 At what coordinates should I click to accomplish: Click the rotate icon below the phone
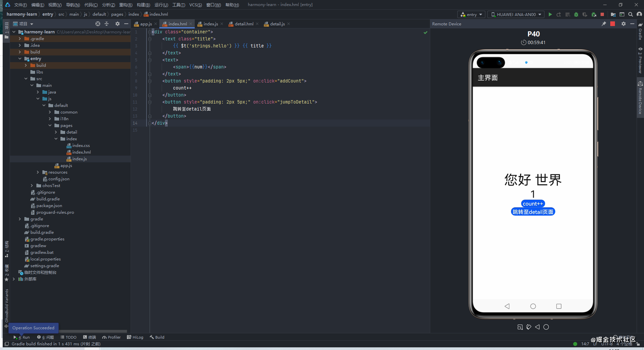click(529, 327)
